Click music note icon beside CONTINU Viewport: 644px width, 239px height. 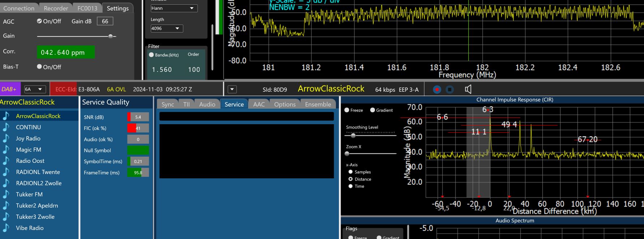coord(6,127)
